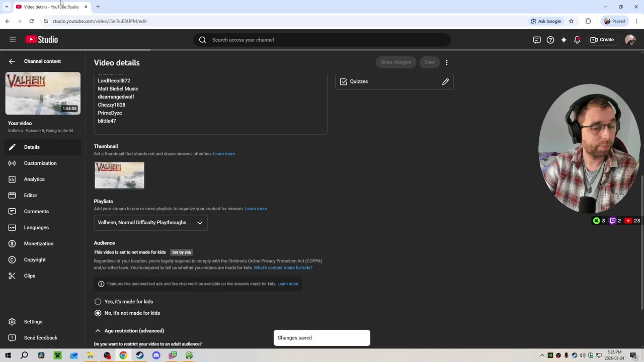Click Learn more next to Playlists
The width and height of the screenshot is (644, 362).
(x=256, y=209)
